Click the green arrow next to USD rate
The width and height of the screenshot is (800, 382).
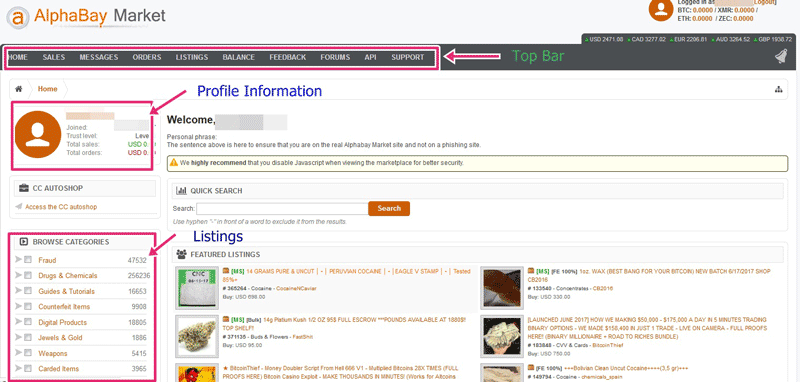tap(587, 39)
